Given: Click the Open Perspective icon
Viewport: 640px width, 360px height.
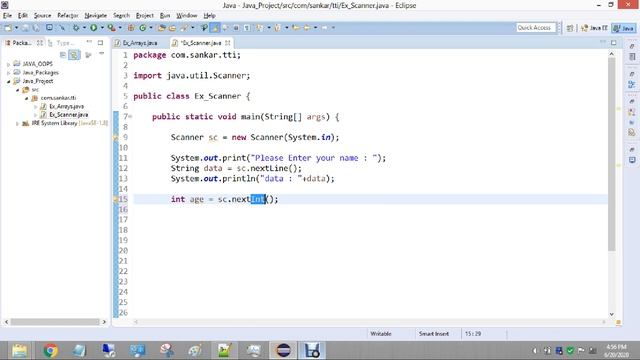Looking at the screenshot, I should coord(570,28).
